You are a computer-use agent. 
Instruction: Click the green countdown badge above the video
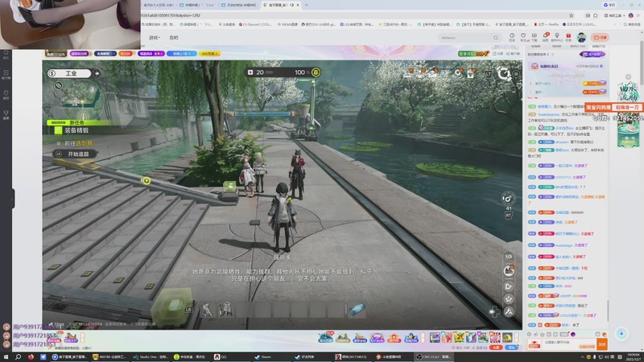[x=473, y=54]
